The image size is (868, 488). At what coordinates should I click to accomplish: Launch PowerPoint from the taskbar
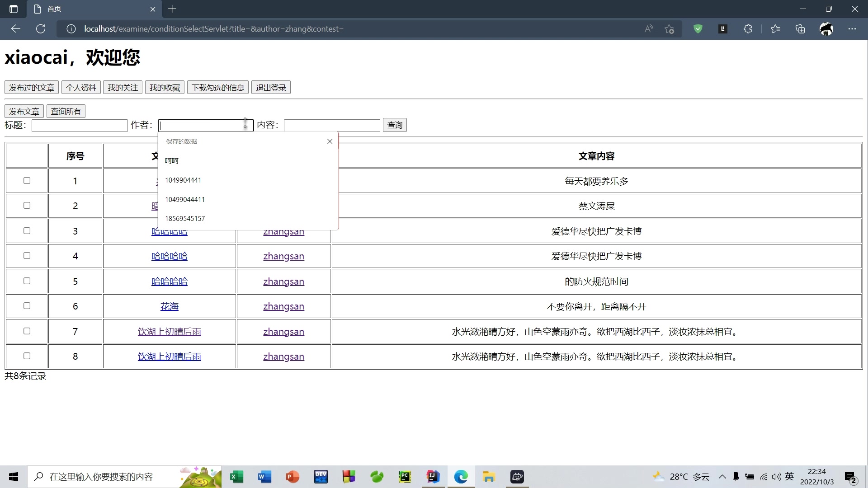pyautogui.click(x=293, y=477)
